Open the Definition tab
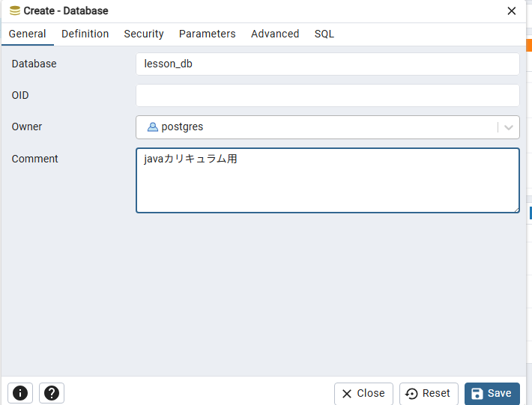This screenshot has height=405, width=532. click(85, 34)
